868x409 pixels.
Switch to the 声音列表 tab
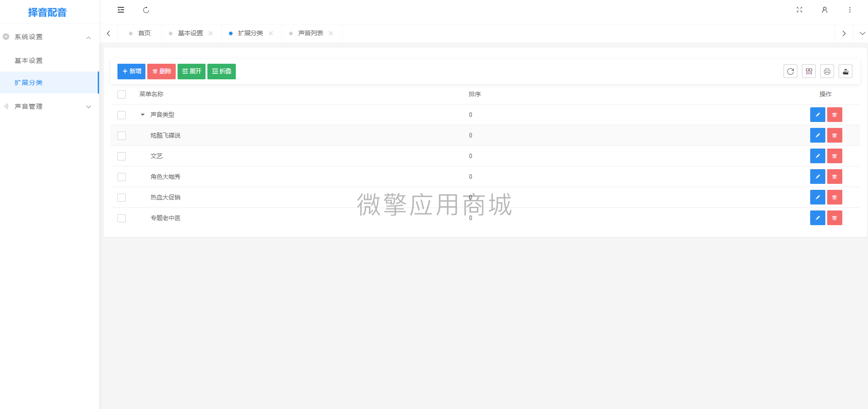pyautogui.click(x=311, y=33)
